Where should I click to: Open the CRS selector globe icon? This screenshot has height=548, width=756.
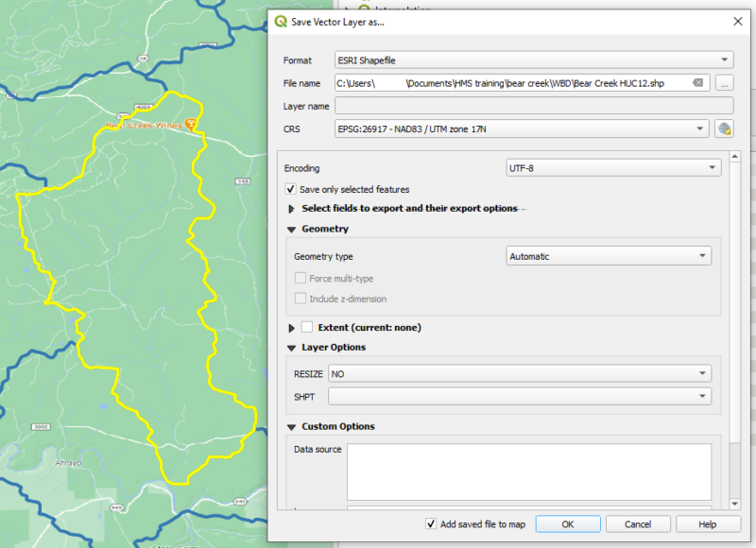pyautogui.click(x=724, y=129)
